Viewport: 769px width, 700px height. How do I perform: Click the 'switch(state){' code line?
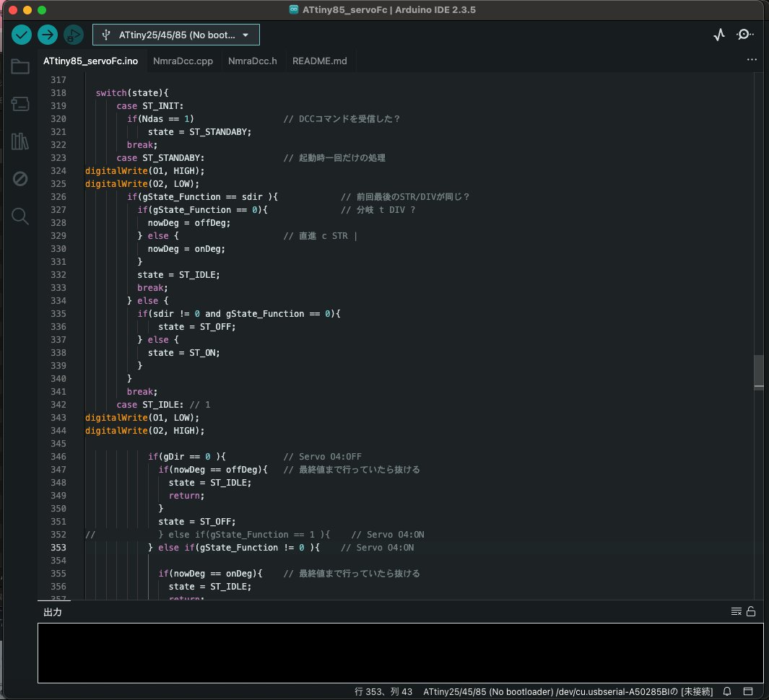coord(132,92)
